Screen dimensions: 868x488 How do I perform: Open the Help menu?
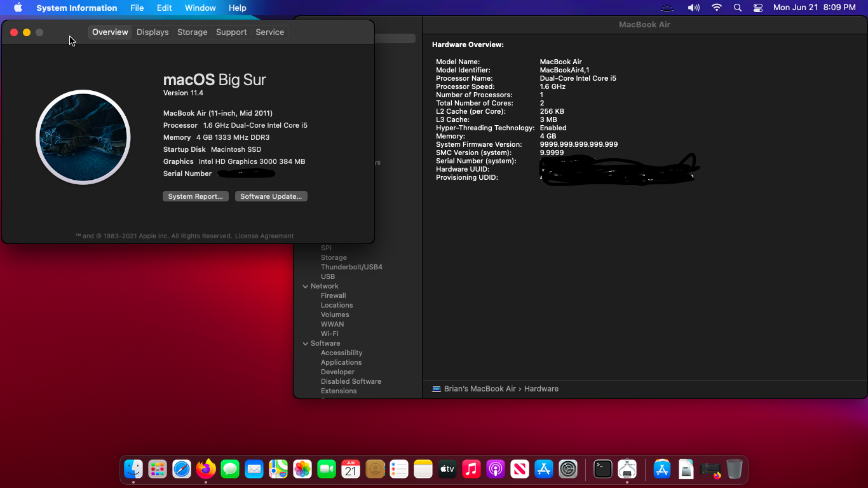pyautogui.click(x=238, y=8)
